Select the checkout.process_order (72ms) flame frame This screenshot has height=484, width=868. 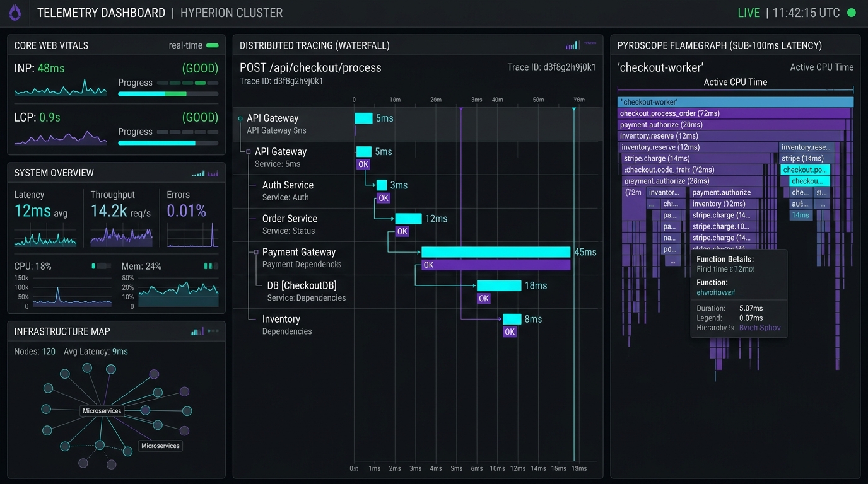pos(733,113)
